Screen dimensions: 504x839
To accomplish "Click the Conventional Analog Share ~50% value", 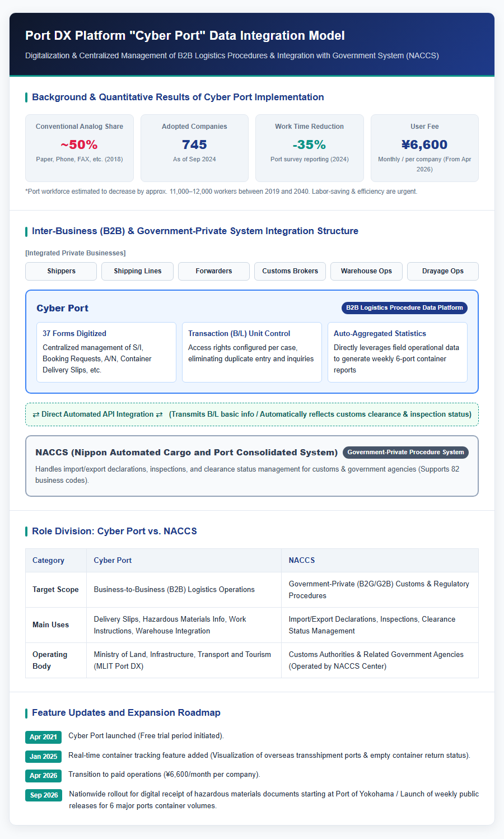I will tap(80, 145).
